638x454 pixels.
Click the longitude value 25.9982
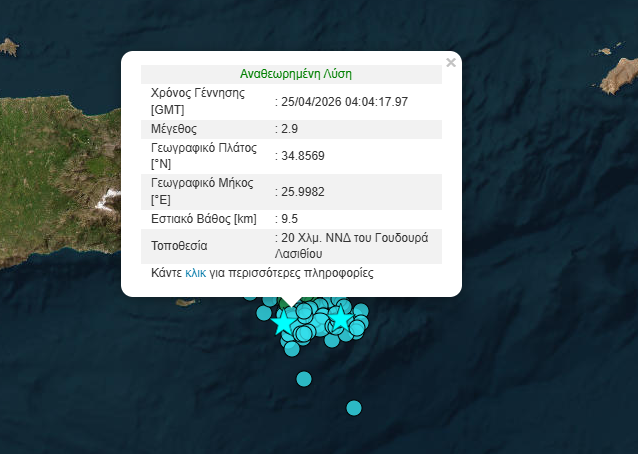302,192
